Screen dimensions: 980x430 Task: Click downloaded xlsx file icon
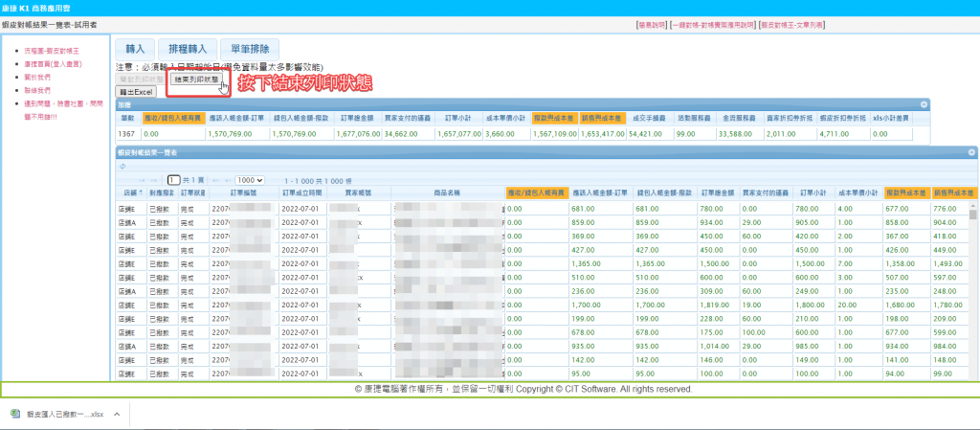click(16, 414)
